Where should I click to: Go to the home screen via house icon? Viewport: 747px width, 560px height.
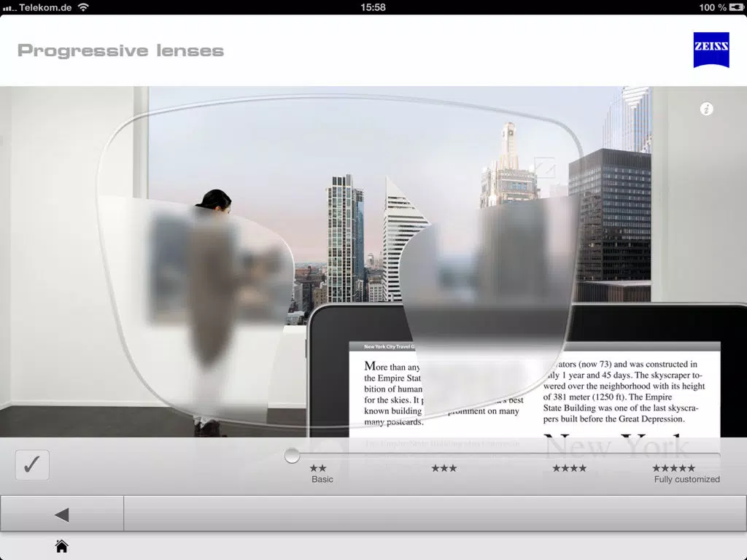61,546
